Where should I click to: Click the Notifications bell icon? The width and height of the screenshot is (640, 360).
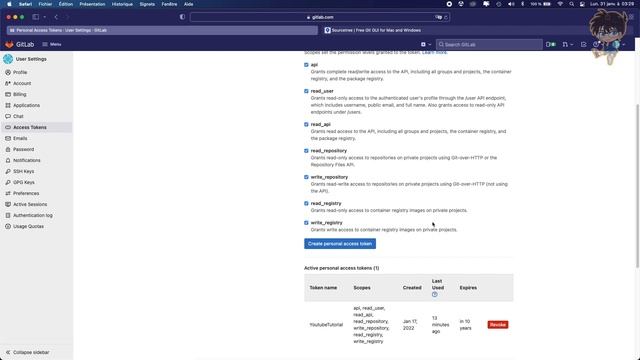point(8,160)
